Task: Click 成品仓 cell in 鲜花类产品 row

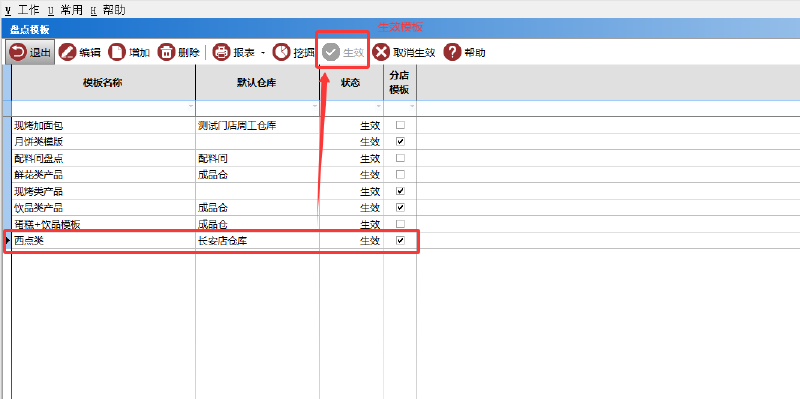Action: (x=258, y=174)
